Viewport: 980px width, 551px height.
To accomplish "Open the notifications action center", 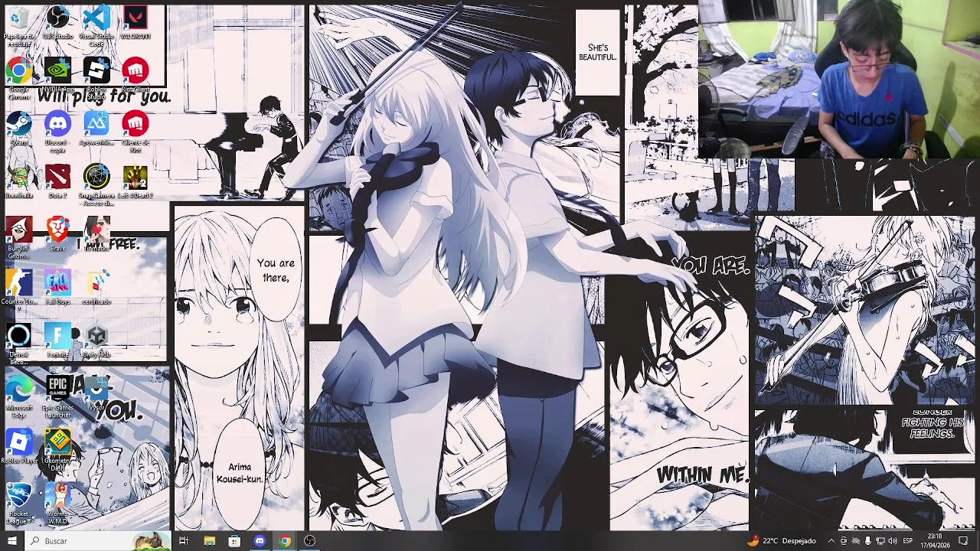I will coord(964,541).
